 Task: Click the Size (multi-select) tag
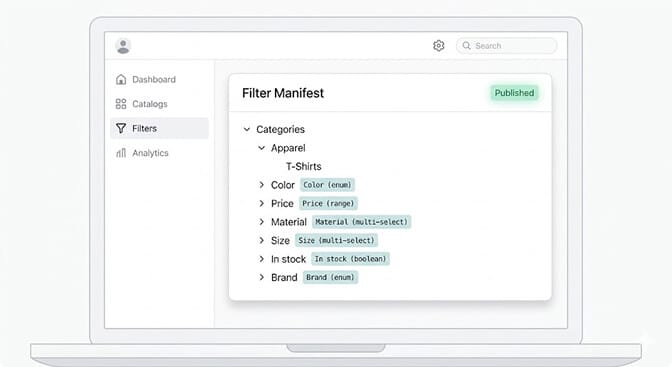[336, 240]
